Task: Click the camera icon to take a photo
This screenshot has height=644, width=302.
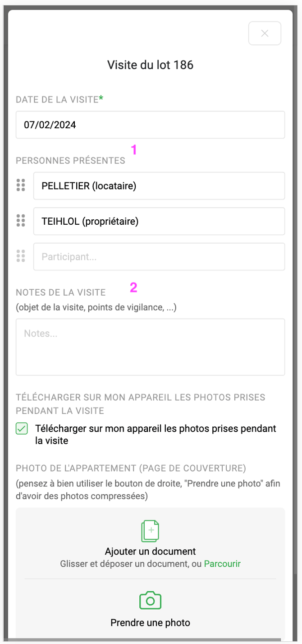Action: pyautogui.click(x=150, y=601)
